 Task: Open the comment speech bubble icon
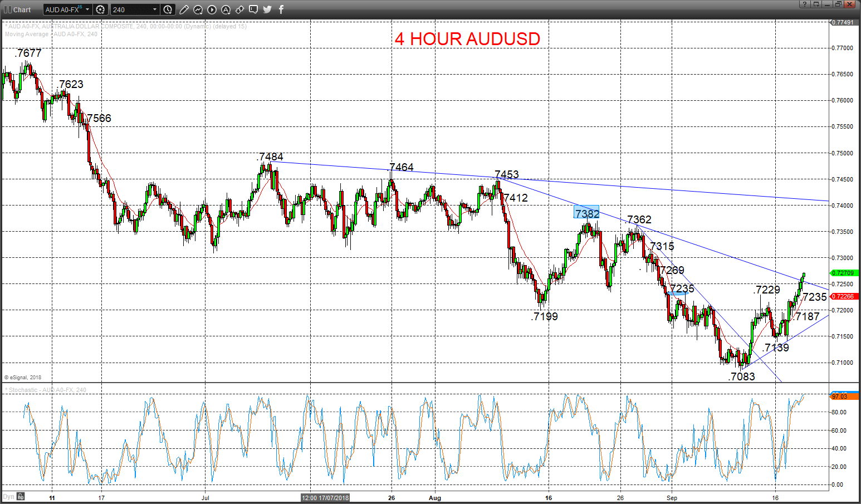253,9
